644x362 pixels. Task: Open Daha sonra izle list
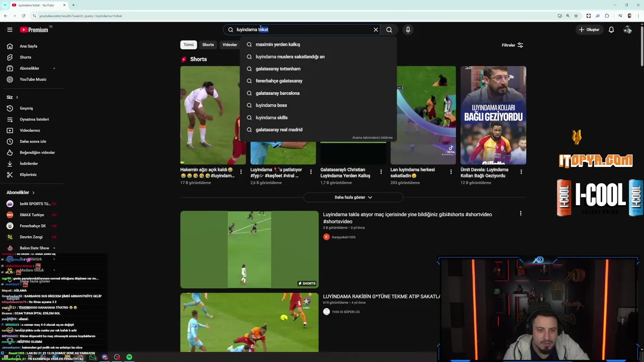(x=33, y=141)
